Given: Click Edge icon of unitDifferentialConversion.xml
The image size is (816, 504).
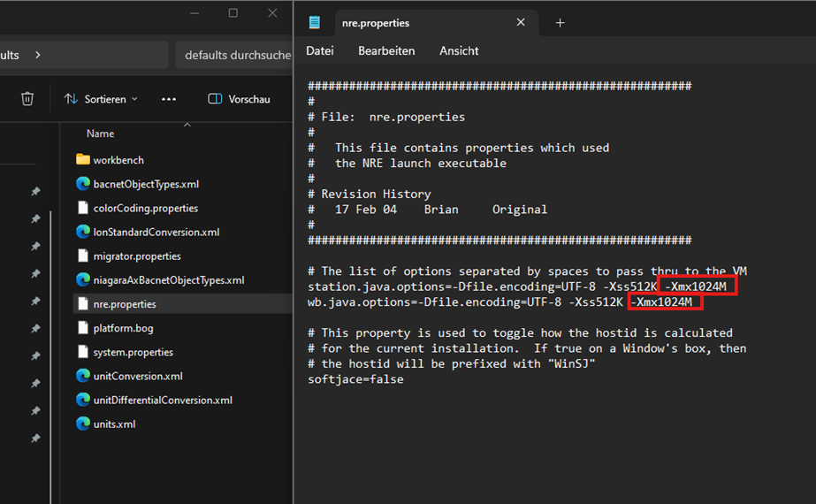Looking at the screenshot, I should tap(83, 400).
